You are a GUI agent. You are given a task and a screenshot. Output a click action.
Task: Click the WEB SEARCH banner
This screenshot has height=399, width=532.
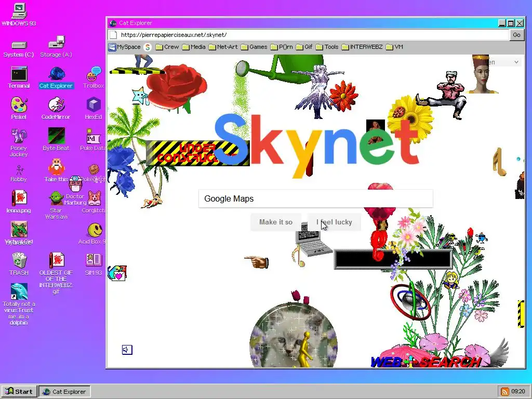pos(426,362)
